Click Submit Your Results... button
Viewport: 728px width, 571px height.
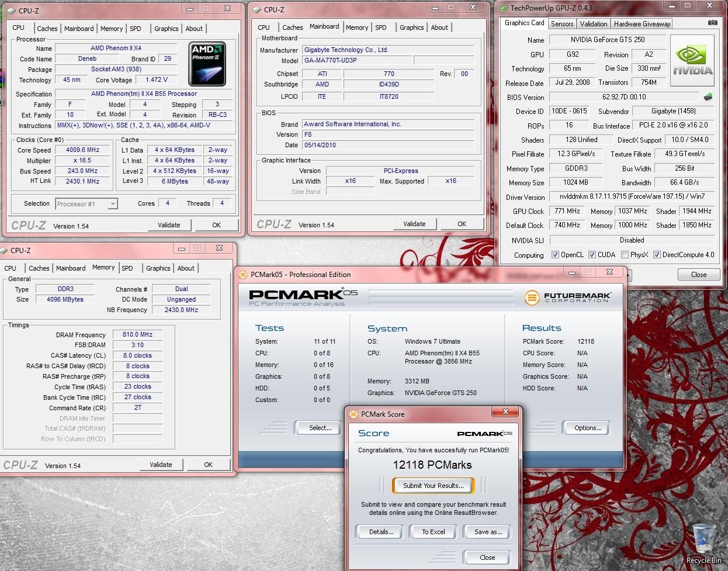[x=433, y=486]
